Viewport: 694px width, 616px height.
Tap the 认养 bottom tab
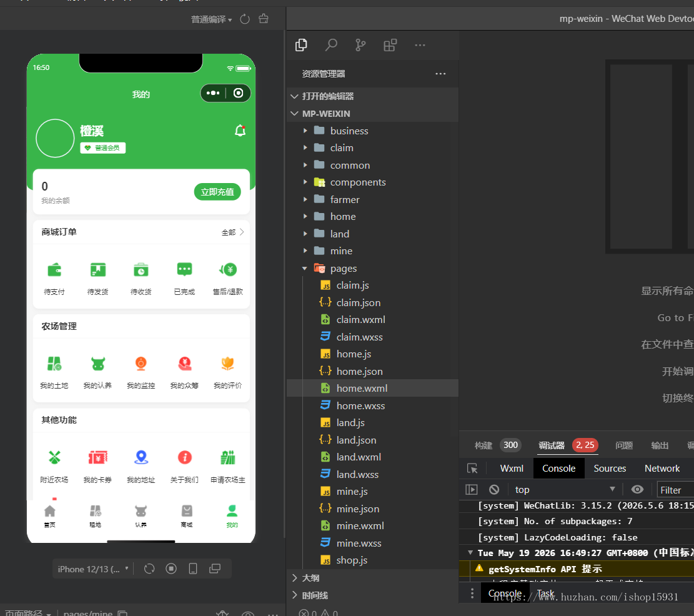point(141,516)
